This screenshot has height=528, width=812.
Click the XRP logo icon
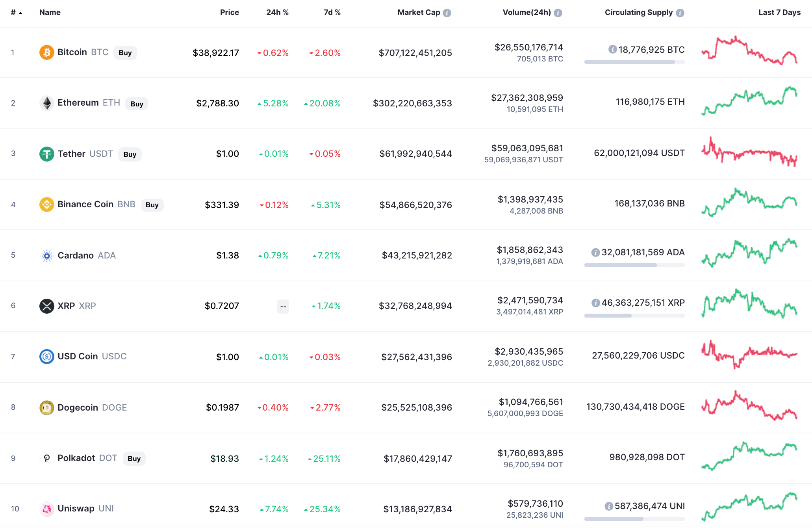(47, 306)
